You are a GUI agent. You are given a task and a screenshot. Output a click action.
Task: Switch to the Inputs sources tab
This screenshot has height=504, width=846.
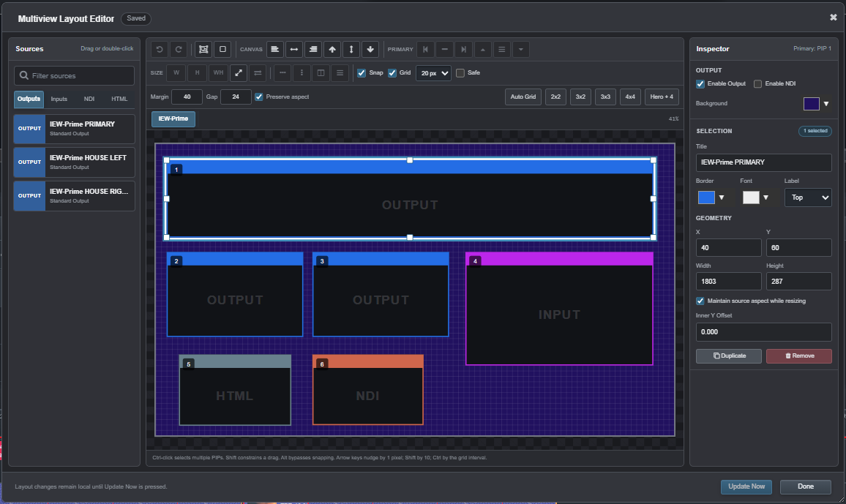tap(59, 99)
